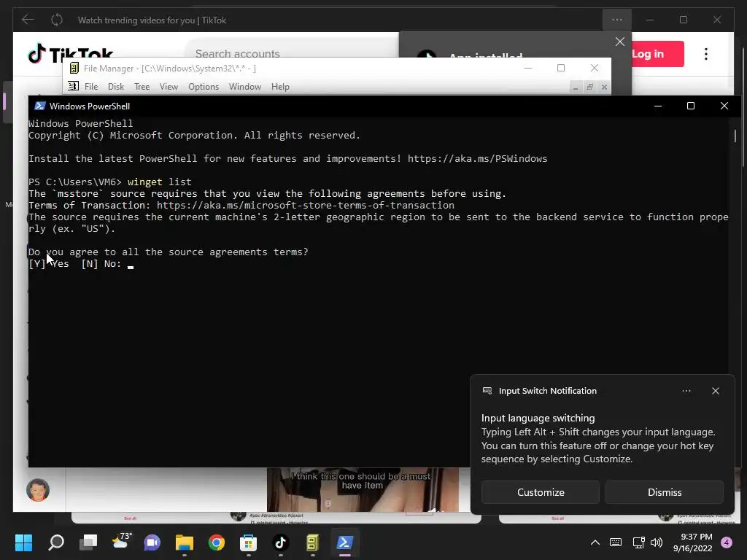Open Task View on taskbar
This screenshot has height=560, width=747.
[88, 542]
